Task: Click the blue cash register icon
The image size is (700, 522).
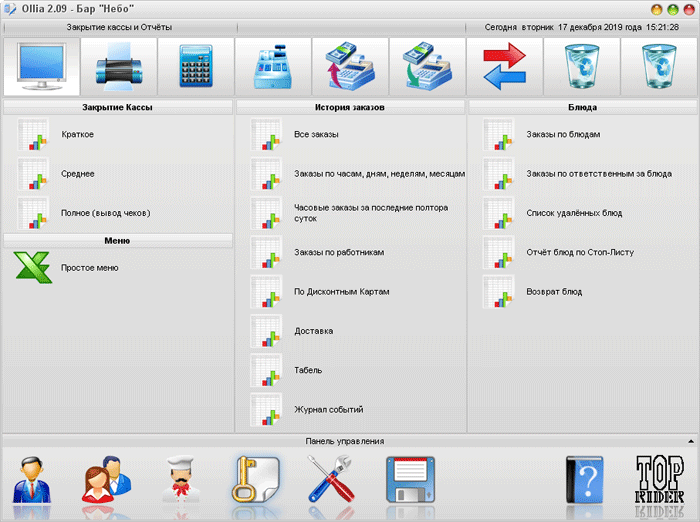Action: (273, 66)
